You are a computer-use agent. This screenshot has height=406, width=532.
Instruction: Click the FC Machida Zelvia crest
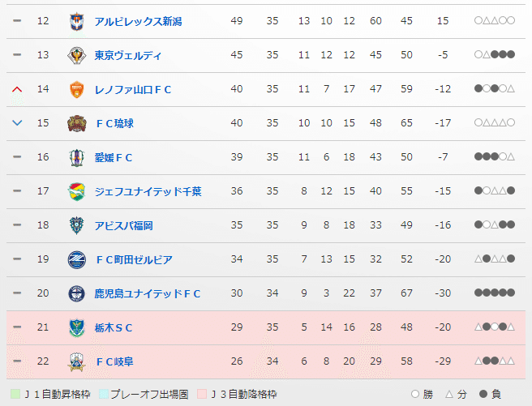click(76, 259)
